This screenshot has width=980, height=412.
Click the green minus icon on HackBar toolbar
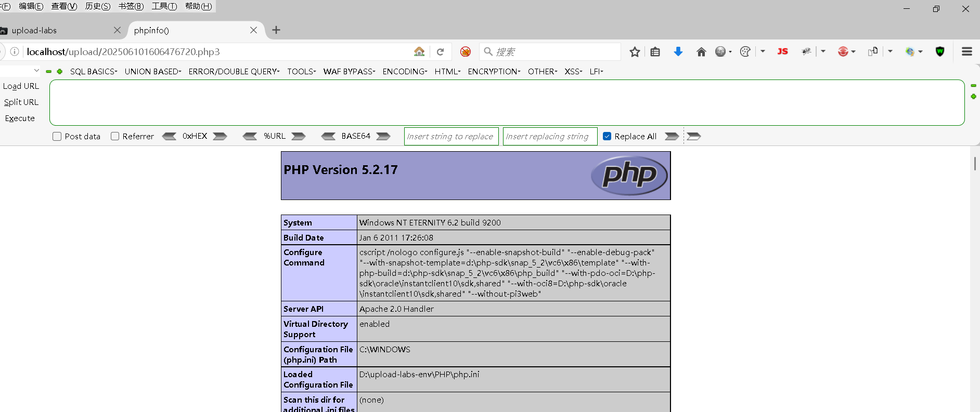click(x=49, y=72)
